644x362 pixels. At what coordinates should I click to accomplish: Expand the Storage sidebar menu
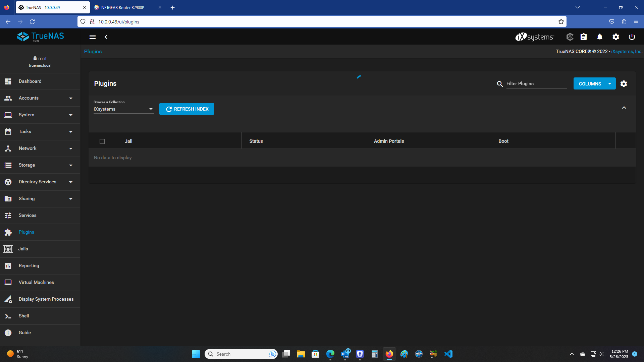tap(40, 165)
